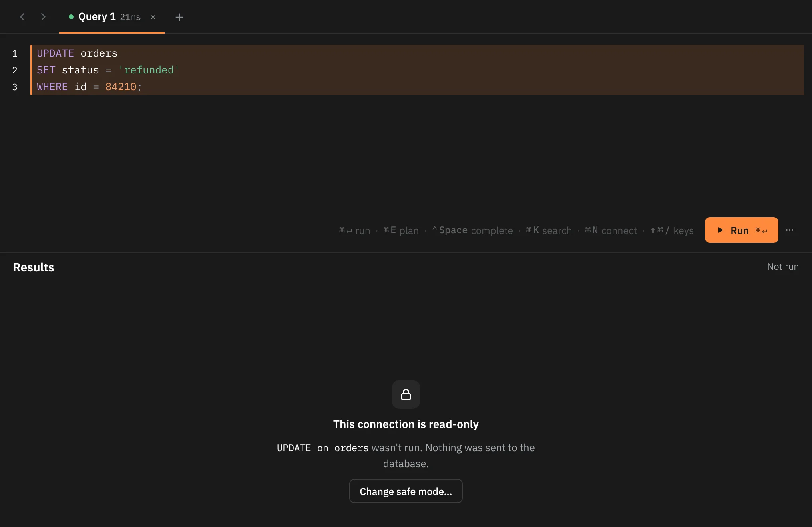The height and width of the screenshot is (527, 812).
Task: Click the WHERE id = 84210 line
Action: [417, 87]
